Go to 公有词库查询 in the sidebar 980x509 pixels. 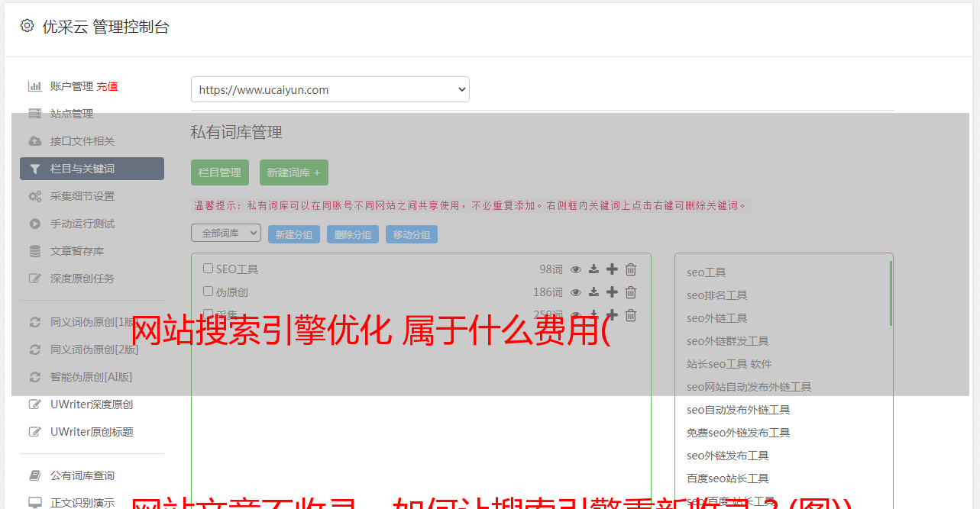(x=82, y=475)
